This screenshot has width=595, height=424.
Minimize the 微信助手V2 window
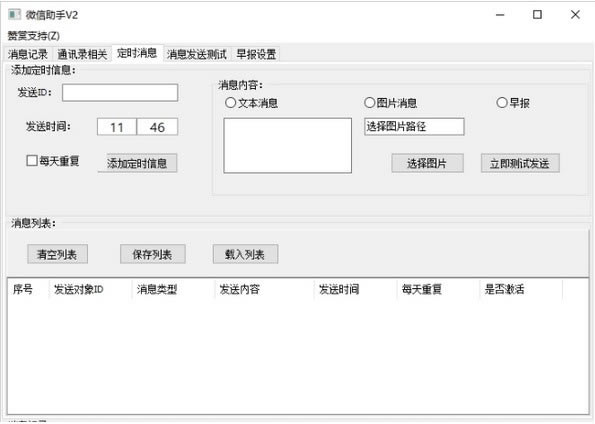click(x=500, y=15)
